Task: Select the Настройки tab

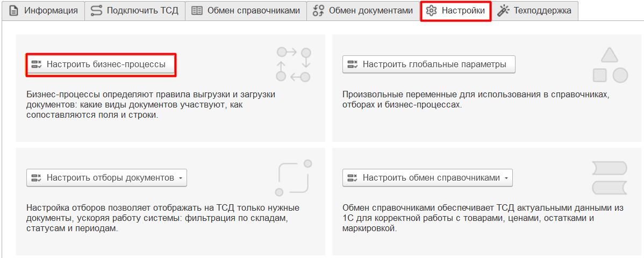Action: point(456,11)
